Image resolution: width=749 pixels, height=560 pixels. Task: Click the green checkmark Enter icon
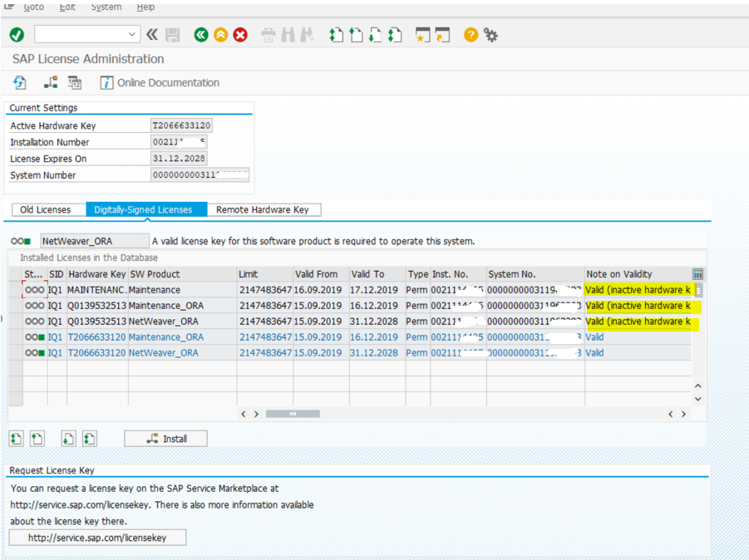[17, 35]
